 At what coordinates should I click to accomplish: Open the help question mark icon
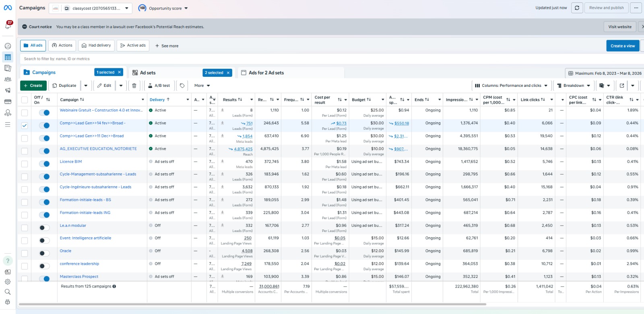coord(8,261)
